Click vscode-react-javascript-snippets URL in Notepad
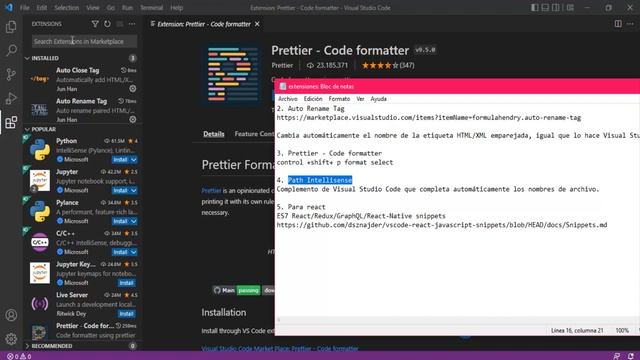Image resolution: width=640 pixels, height=360 pixels. coord(442,225)
